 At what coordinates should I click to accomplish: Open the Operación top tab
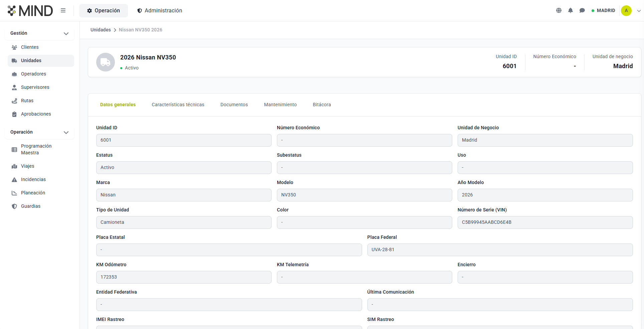tap(104, 11)
